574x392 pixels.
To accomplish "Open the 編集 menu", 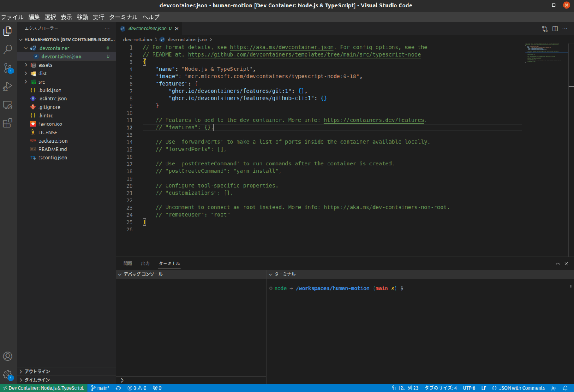I will coord(34,17).
